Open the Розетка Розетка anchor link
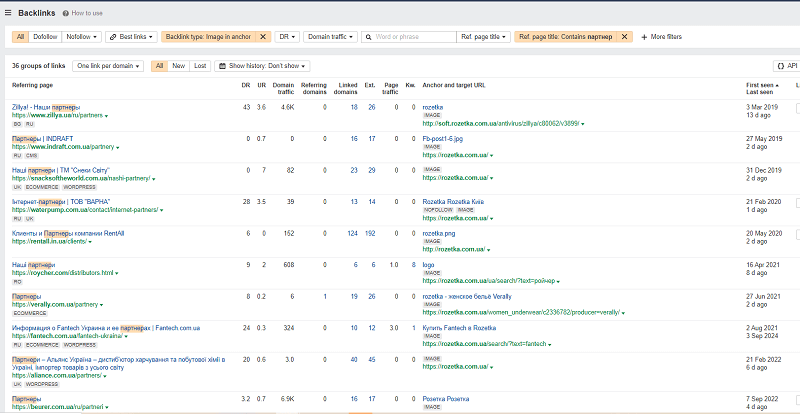This screenshot has width=800, height=414. point(445,399)
